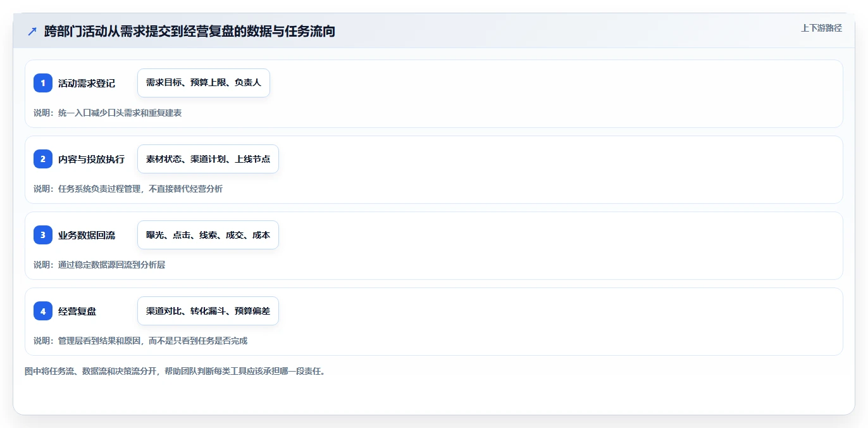Click step number 3 badge
Image resolution: width=868 pixels, height=428 pixels.
(43, 235)
